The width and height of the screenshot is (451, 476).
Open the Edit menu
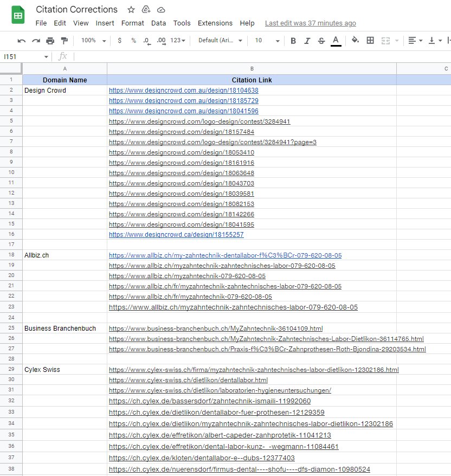pos(60,23)
